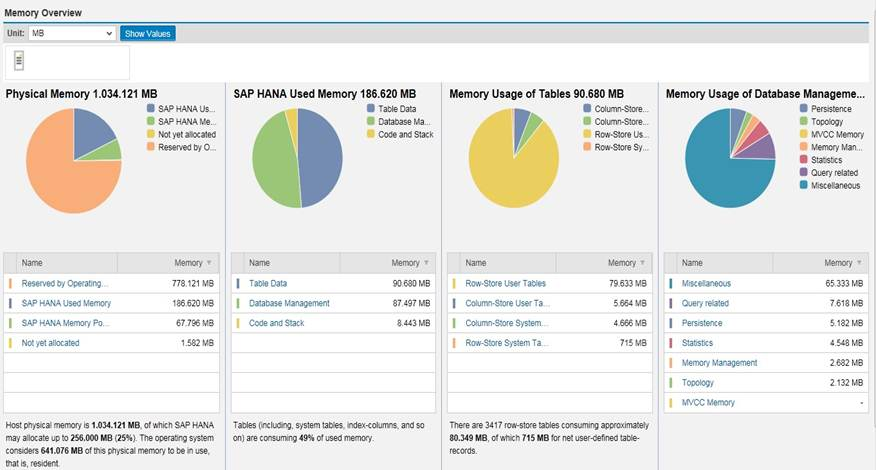This screenshot has height=470, width=876.
Task: Click the 79.633 MB value cell
Action: pos(627,283)
